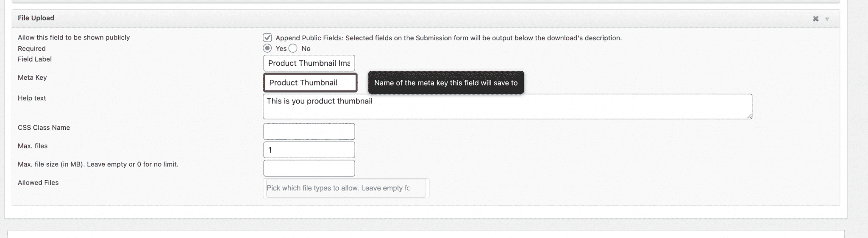Uncheck the Append Public Fields checkbox
Viewport: 868px width, 238px height.
[x=267, y=38]
